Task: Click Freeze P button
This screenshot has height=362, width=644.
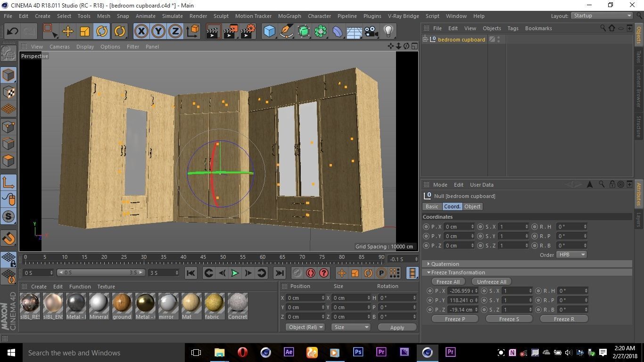Action: pos(455,319)
